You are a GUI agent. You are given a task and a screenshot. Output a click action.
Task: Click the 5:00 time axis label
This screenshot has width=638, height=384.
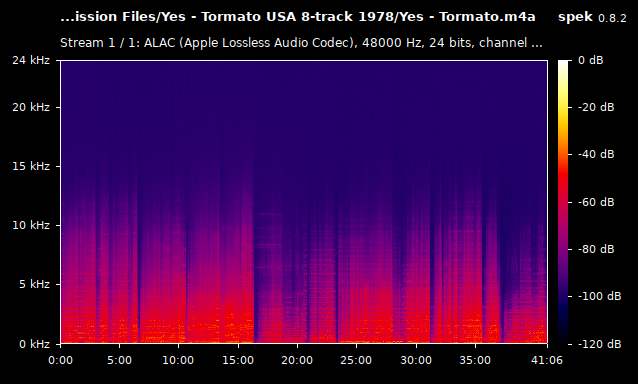click(x=120, y=360)
